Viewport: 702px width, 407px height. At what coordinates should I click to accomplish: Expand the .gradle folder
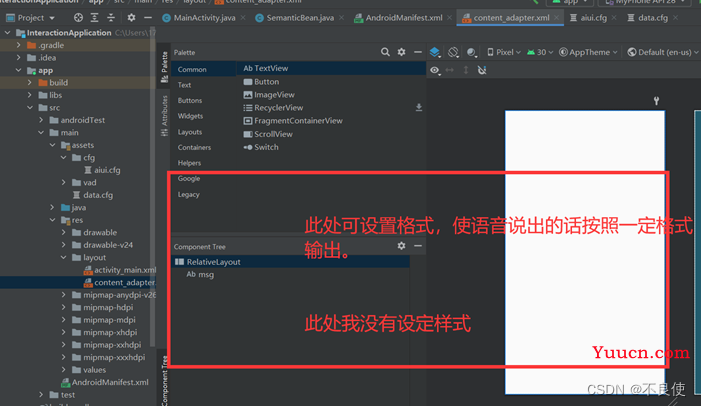(x=18, y=45)
